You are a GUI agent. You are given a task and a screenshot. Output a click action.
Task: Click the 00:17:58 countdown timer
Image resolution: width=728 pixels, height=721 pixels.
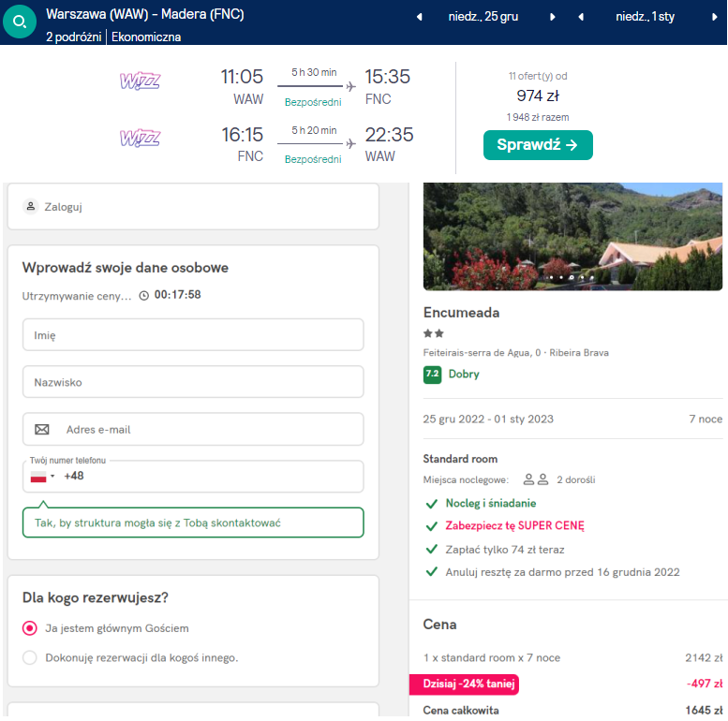(x=177, y=295)
